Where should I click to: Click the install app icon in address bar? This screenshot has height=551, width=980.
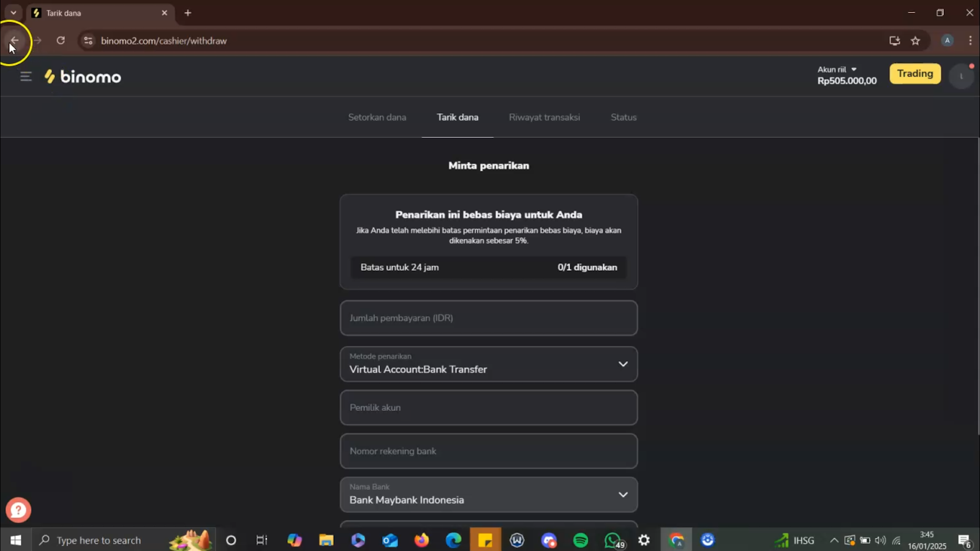pos(894,41)
